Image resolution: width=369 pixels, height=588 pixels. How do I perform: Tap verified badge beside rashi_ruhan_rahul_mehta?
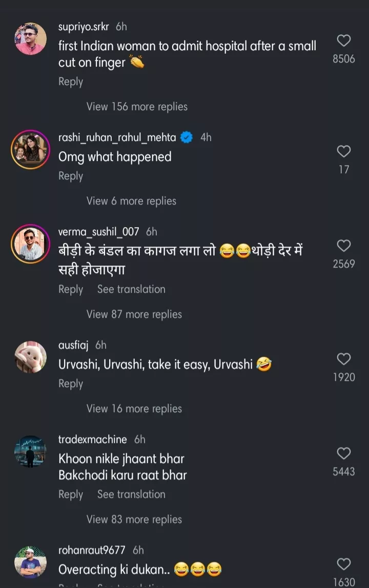[x=187, y=137]
